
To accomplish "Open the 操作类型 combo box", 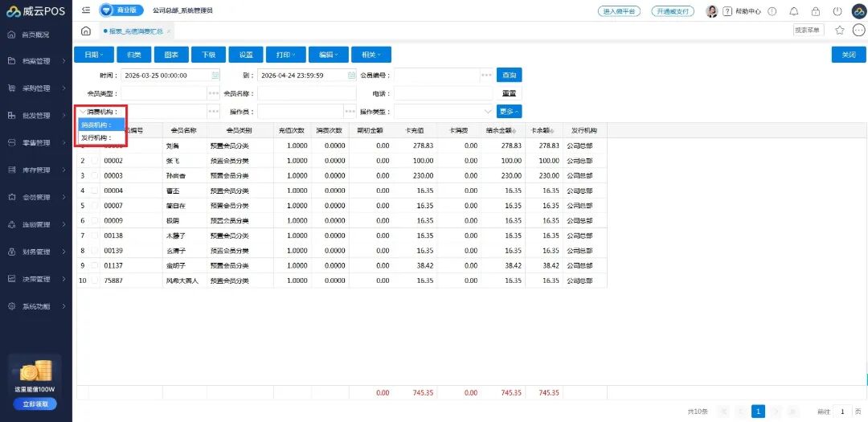I will 444,112.
